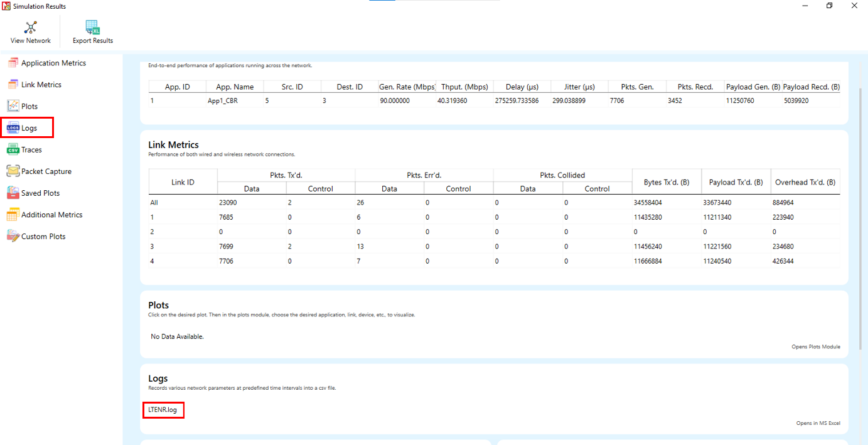Select the 'All' row in Link Metrics

click(x=154, y=203)
